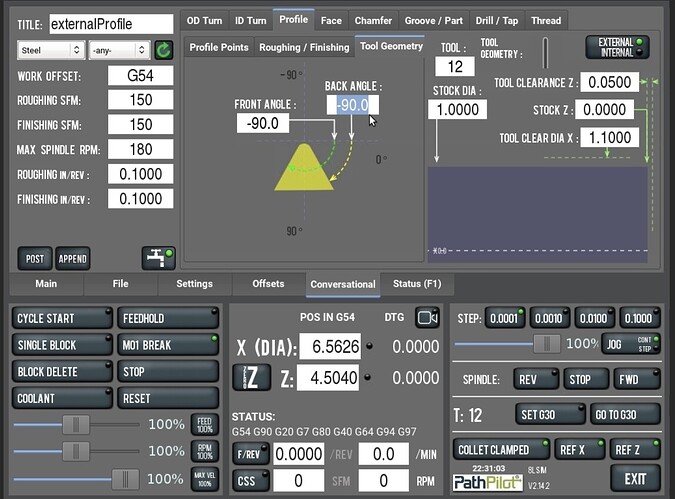Click the Title field externalProfile
The height and width of the screenshot is (499, 675).
(111, 24)
